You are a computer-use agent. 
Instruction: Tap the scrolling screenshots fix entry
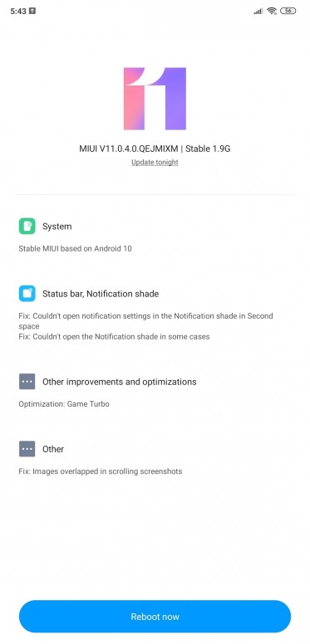[101, 471]
